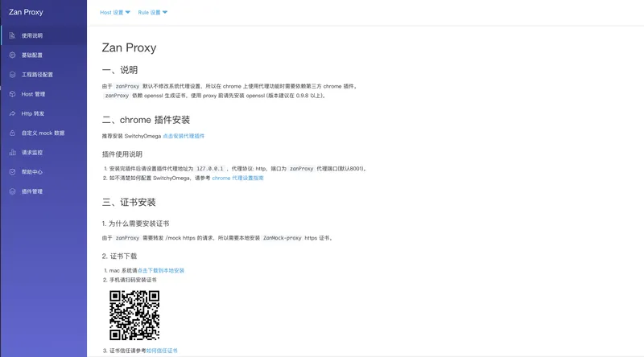The height and width of the screenshot is (357, 644).
Task: Click the Http 转发 arrow icon
Action: coord(12,113)
